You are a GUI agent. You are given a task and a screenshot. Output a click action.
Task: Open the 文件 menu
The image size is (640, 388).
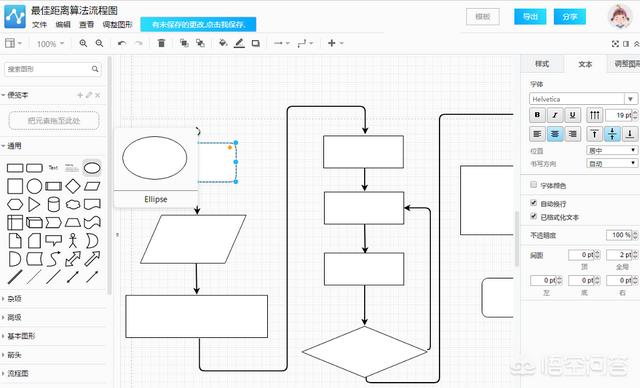click(x=39, y=24)
